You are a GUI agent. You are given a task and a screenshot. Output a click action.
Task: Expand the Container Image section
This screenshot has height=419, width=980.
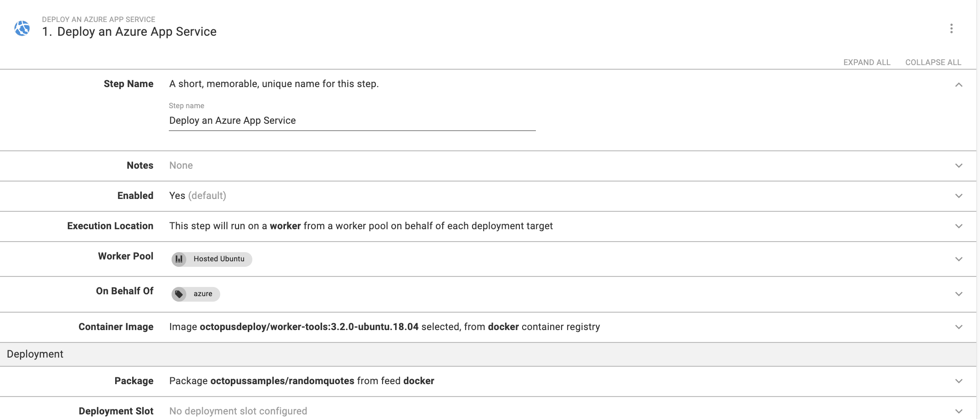point(958,327)
